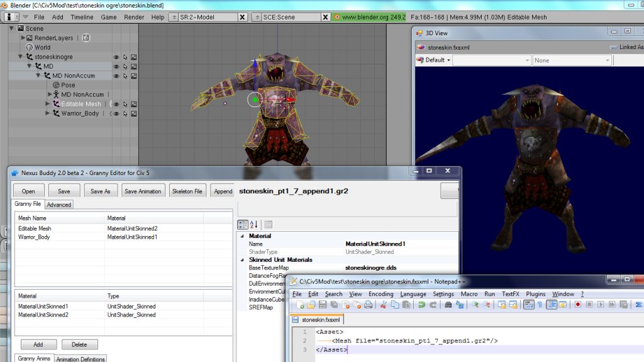644x362 pixels.
Task: Click Delete button below material list
Action: 80,345
